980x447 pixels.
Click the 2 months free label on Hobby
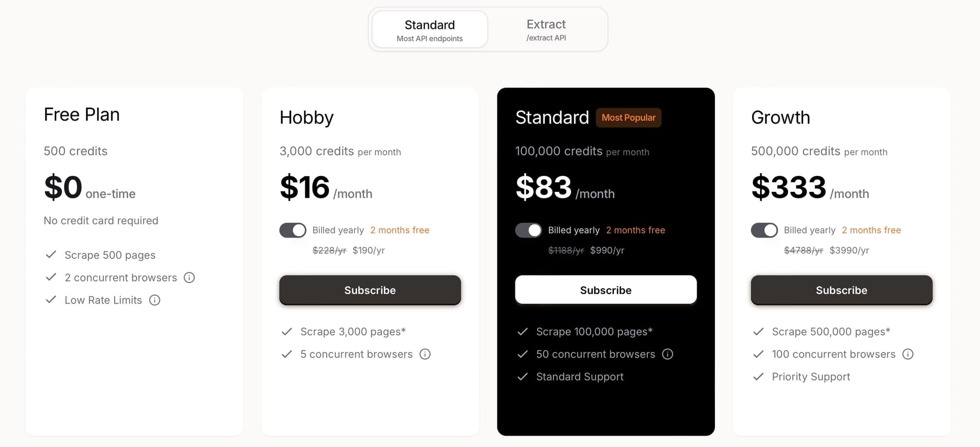400,230
